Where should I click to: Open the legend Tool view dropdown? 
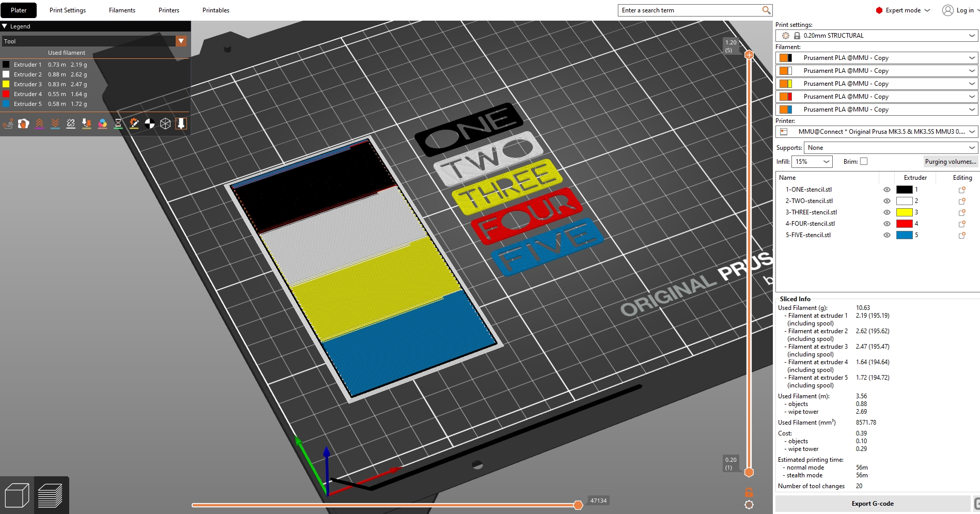point(181,41)
